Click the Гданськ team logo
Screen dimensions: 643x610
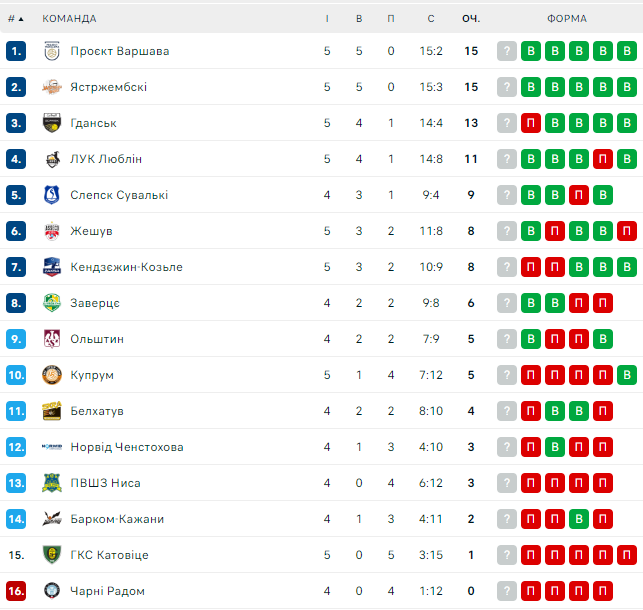pos(52,123)
